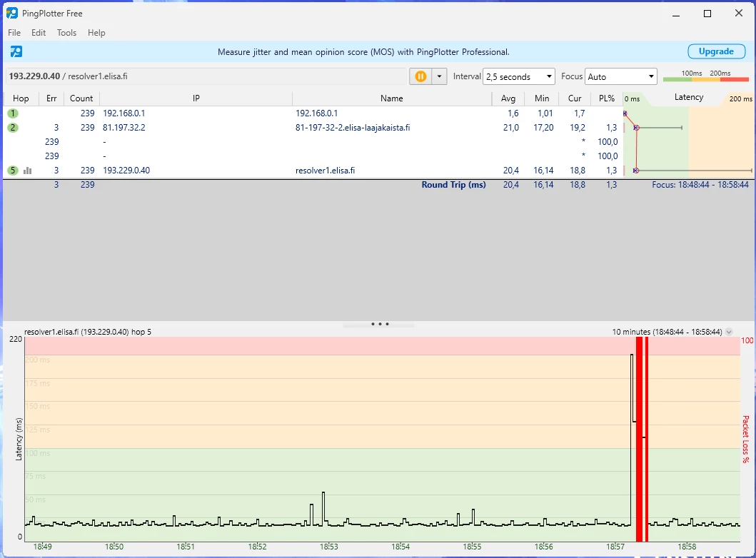This screenshot has width=756, height=558.
Task: Select IP 192.168.0.1 in the IP column
Action: click(x=124, y=113)
